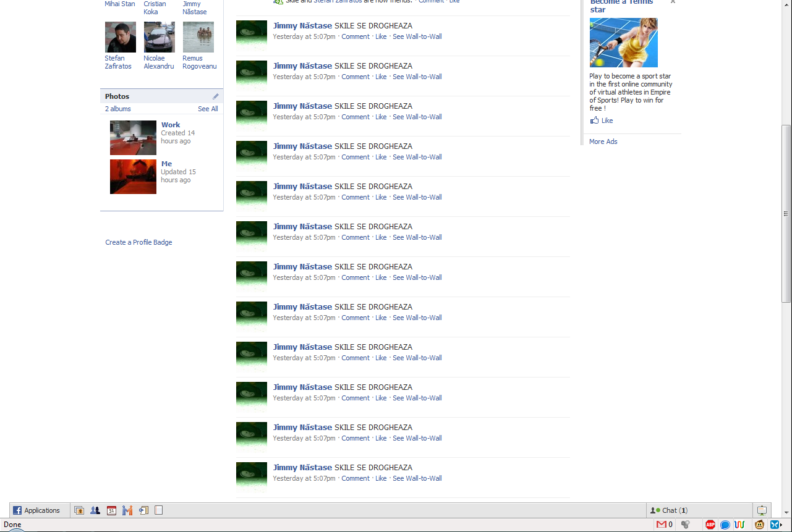The width and height of the screenshot is (792, 532).
Task: Open the Adblock Plus icon in the status bar
Action: (x=710, y=525)
